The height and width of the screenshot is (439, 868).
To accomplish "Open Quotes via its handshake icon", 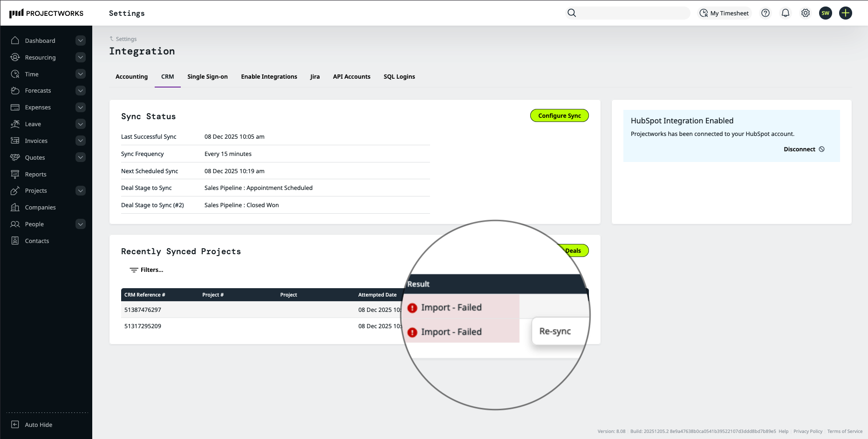I will tap(15, 157).
